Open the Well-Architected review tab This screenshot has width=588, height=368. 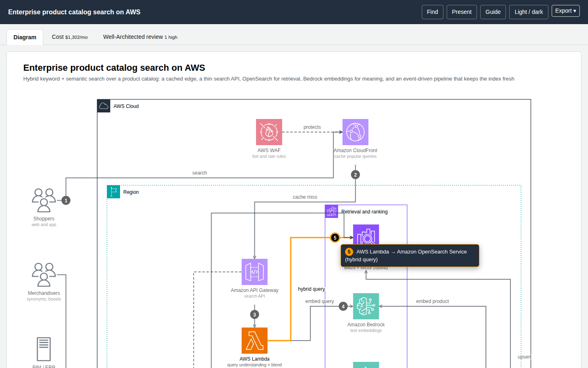point(140,37)
